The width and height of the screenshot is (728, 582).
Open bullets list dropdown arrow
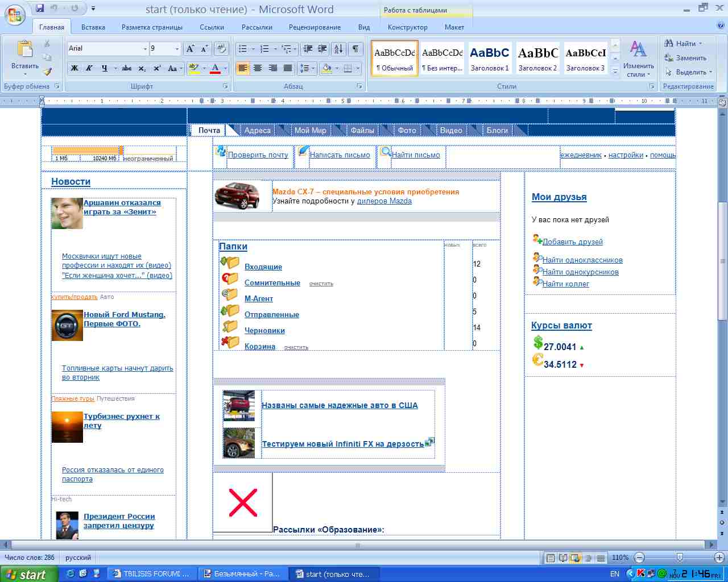pos(254,49)
